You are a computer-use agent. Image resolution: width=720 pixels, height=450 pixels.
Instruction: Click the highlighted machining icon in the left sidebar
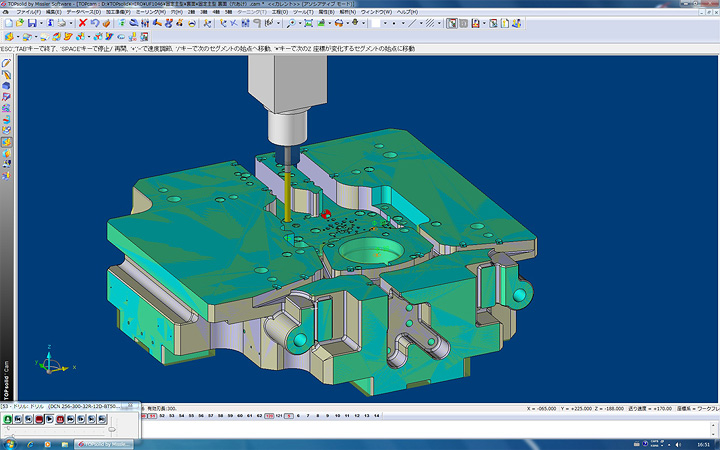pos(6,142)
